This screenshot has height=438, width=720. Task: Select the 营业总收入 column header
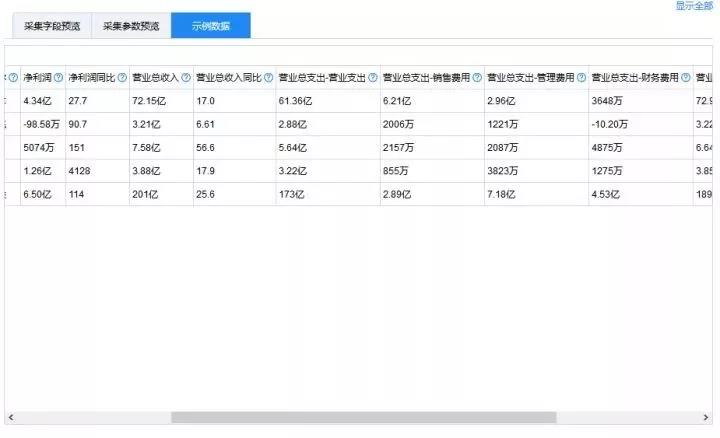point(161,78)
